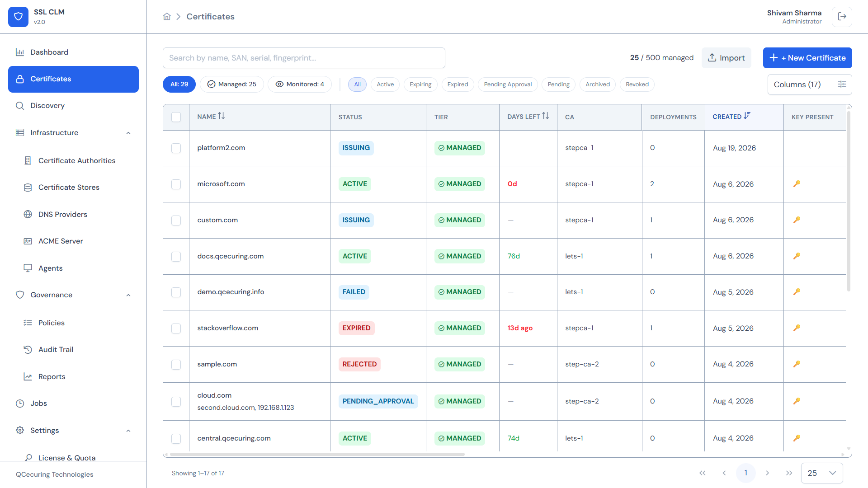Open the Columns (17) selector
The width and height of the screenshot is (868, 488).
pos(810,84)
